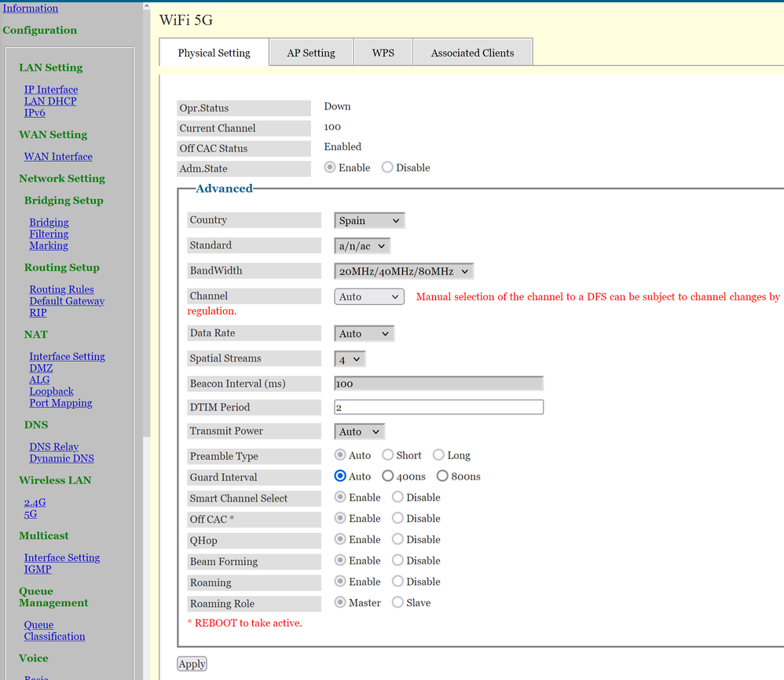
Task: Open the WPS tab
Action: 383,53
